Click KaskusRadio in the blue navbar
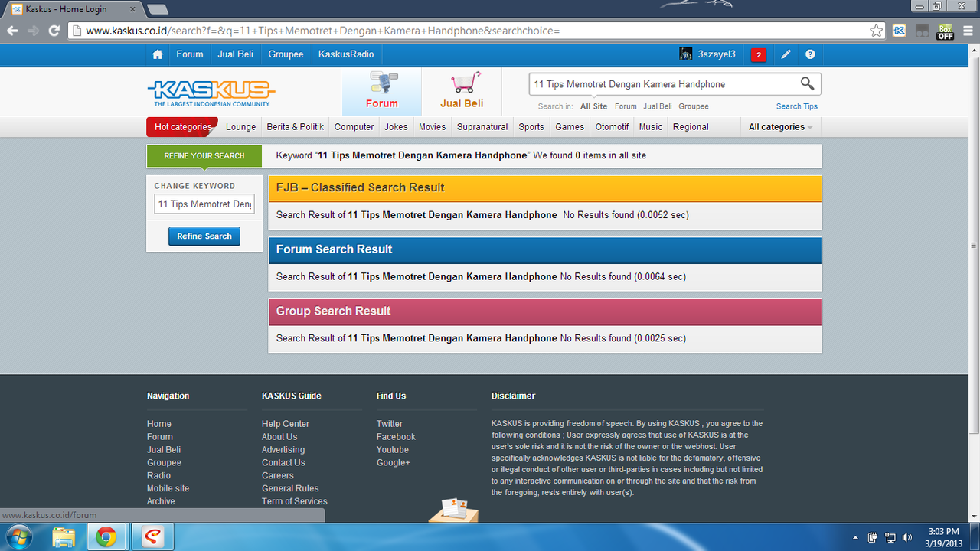 click(346, 54)
